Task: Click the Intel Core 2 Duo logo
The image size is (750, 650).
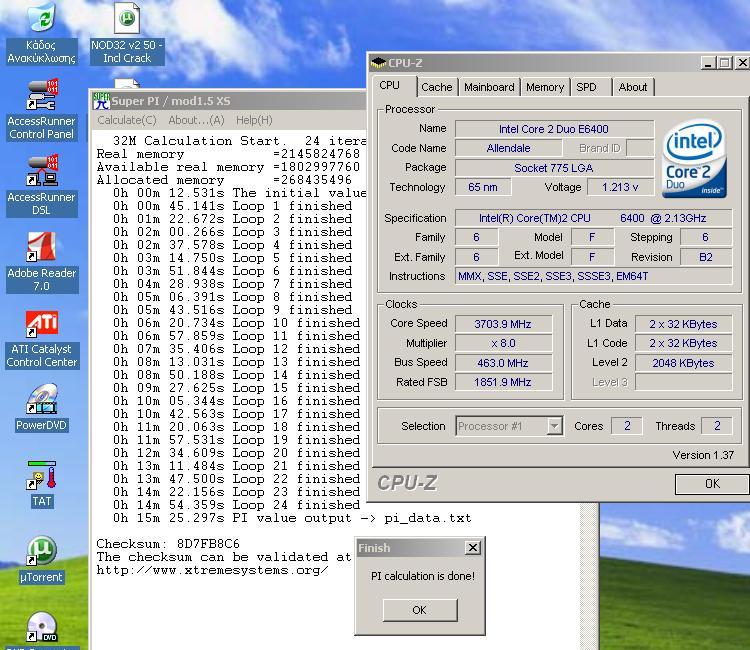Action: pos(694,159)
